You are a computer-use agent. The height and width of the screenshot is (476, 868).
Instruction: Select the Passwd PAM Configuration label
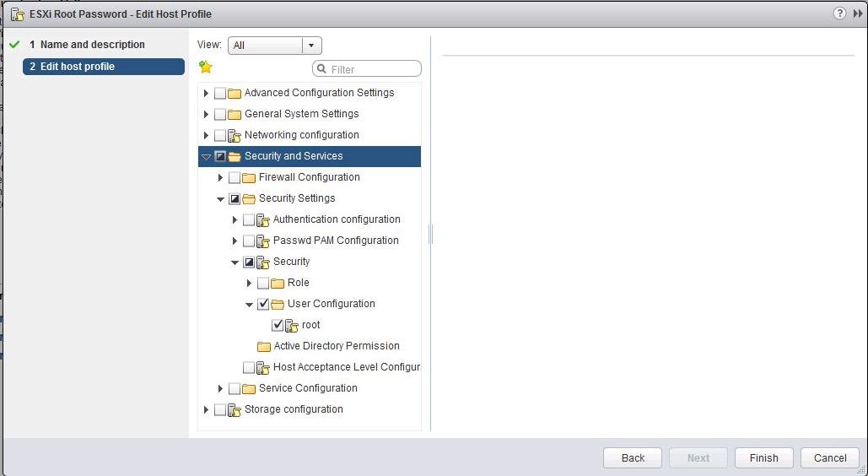point(336,241)
